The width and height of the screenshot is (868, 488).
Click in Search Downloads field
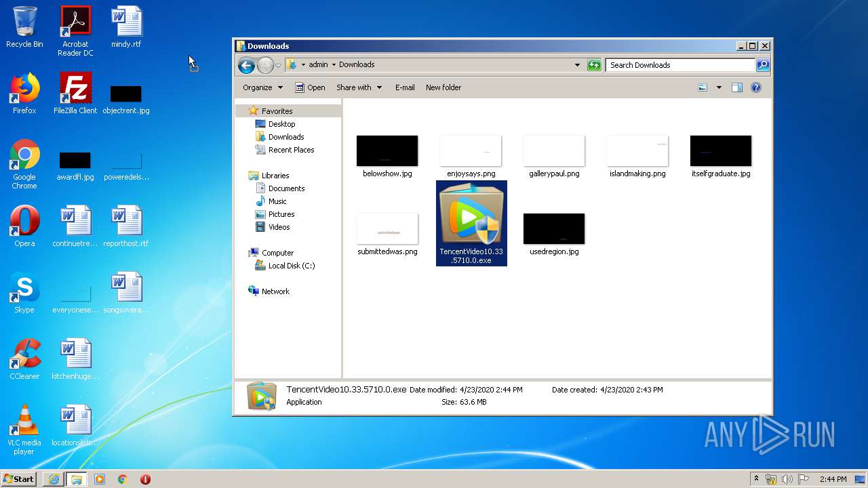[x=680, y=65]
